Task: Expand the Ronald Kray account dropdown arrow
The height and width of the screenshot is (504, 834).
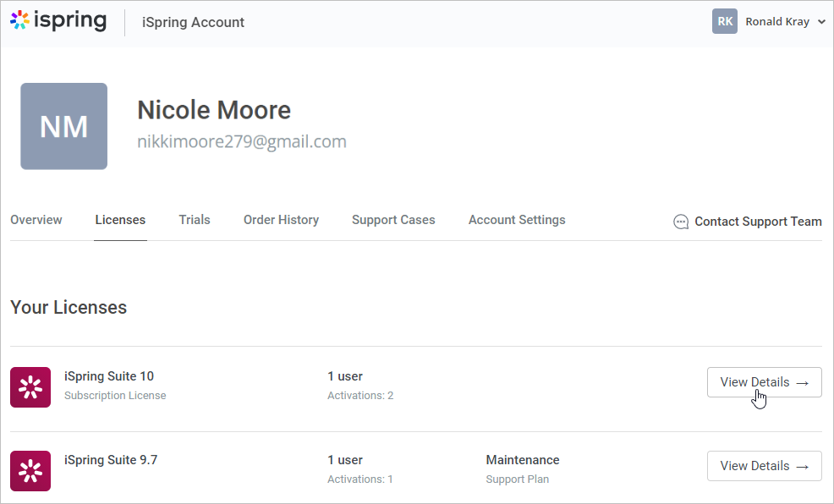Action: point(821,22)
